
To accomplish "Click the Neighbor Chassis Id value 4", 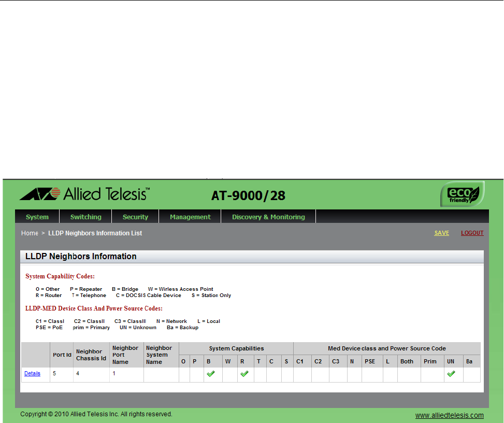I will 78,373.
